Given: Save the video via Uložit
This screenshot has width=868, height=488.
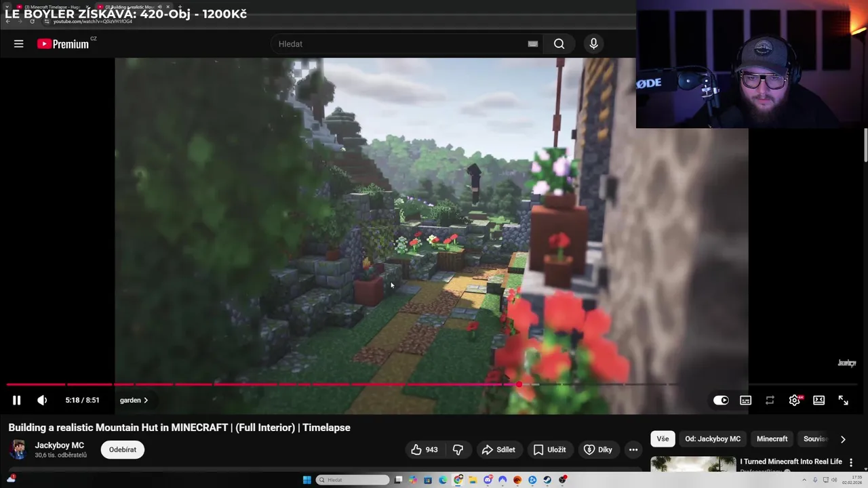Looking at the screenshot, I should [549, 449].
